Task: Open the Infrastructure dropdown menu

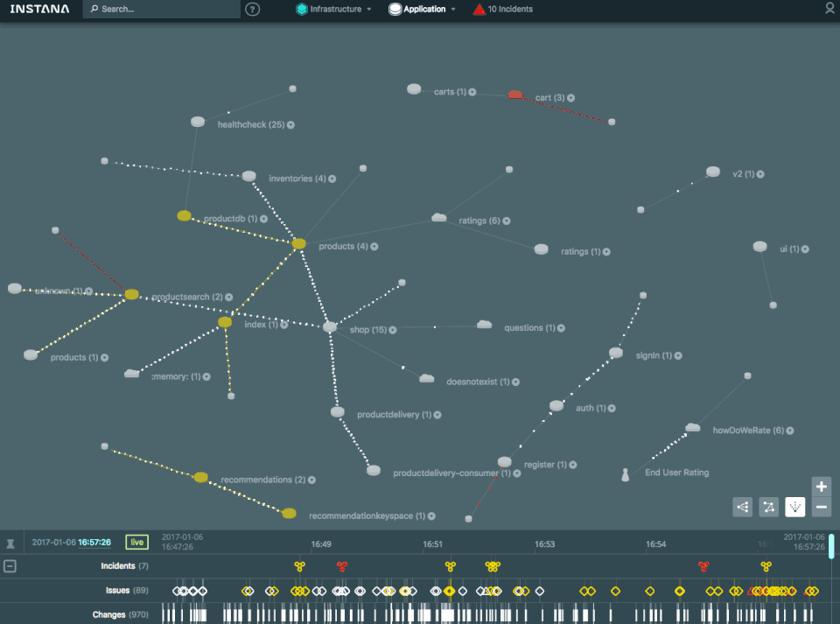Action: [333, 9]
